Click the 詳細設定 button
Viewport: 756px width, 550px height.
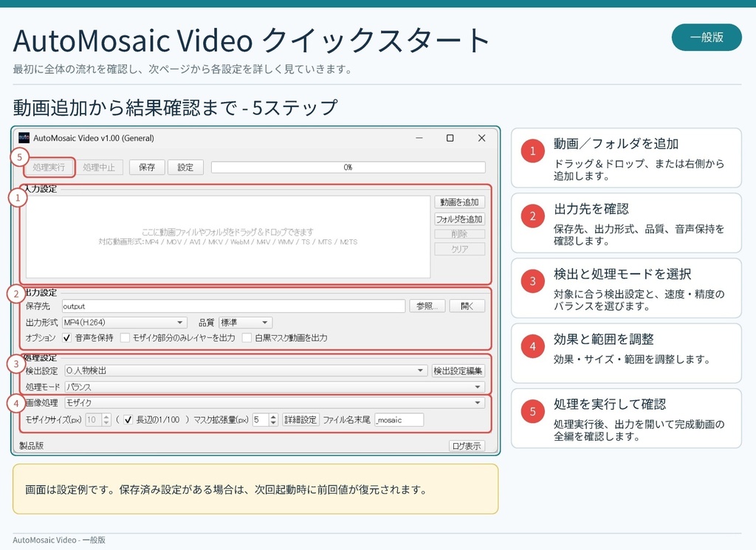tap(300, 420)
